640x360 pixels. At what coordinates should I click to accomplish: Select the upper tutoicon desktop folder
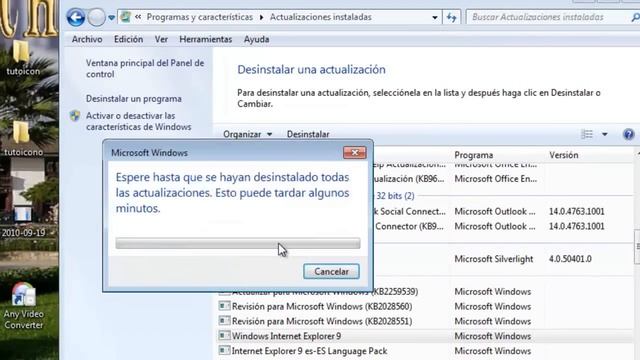(x=22, y=58)
